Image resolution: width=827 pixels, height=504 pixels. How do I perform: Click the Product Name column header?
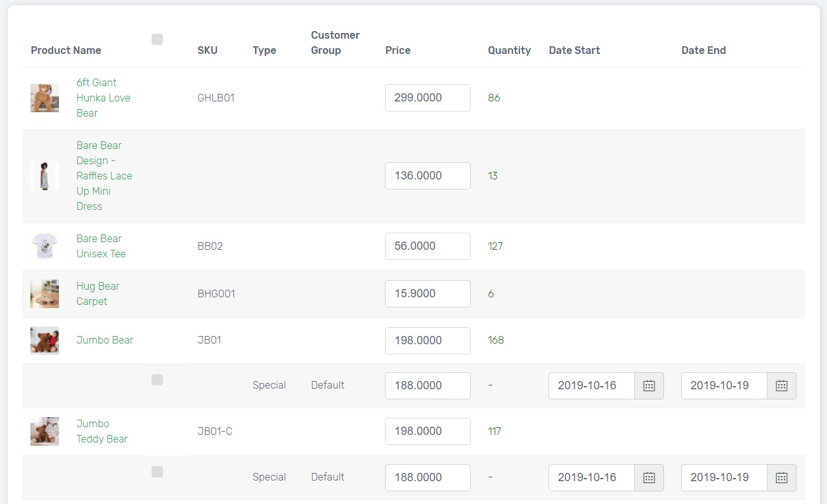(66, 50)
